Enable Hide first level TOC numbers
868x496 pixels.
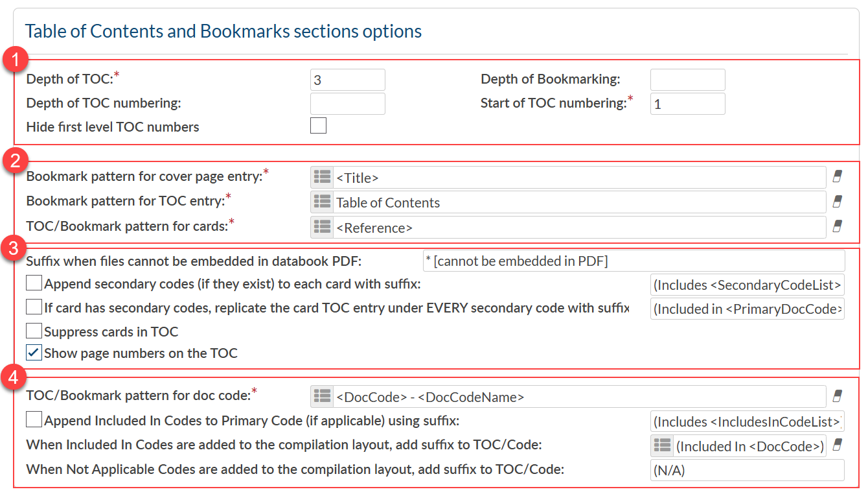(318, 126)
